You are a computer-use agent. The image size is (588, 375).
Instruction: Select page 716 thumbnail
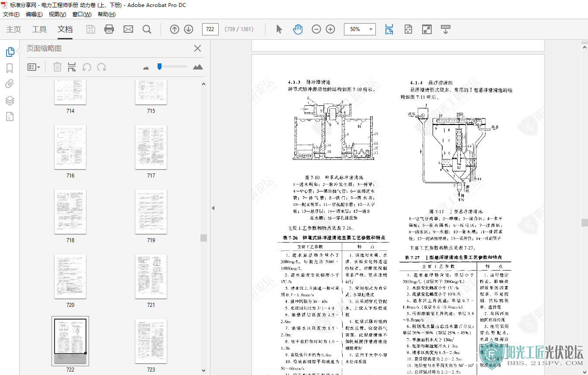point(70,147)
